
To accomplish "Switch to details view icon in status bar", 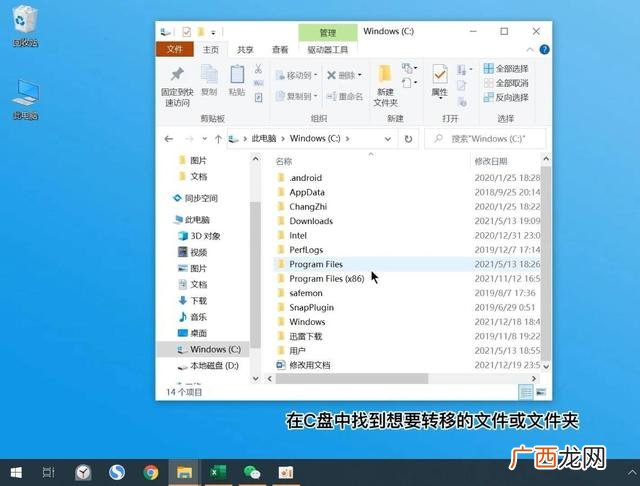I will coord(526,392).
